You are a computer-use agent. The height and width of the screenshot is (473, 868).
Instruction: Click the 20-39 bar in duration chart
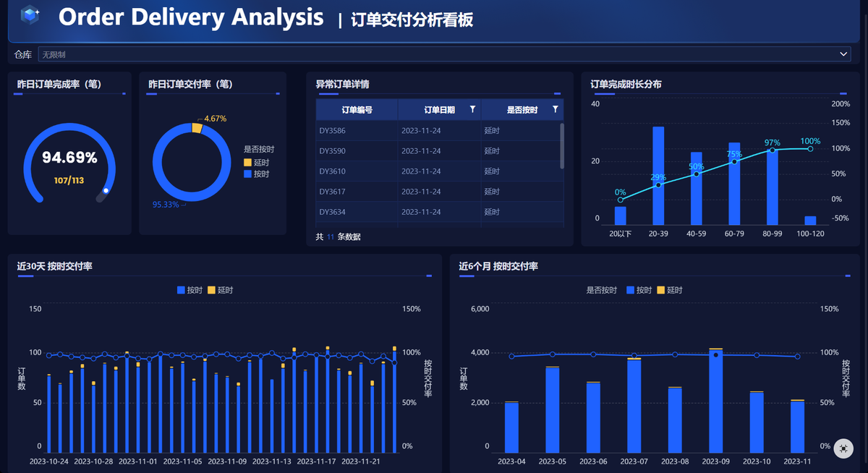pos(658,176)
